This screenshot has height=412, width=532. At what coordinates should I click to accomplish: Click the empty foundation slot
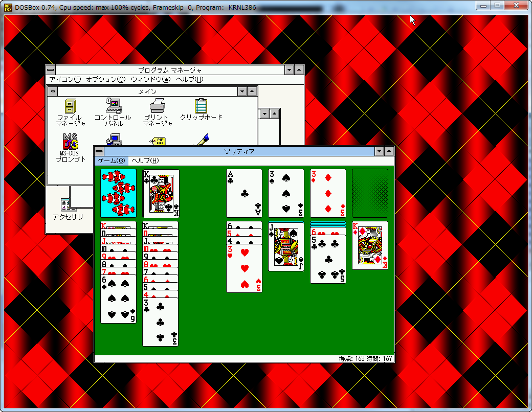tap(370, 193)
